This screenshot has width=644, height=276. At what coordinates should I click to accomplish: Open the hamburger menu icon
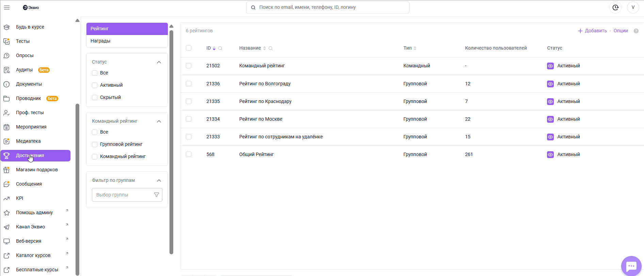pos(7,7)
